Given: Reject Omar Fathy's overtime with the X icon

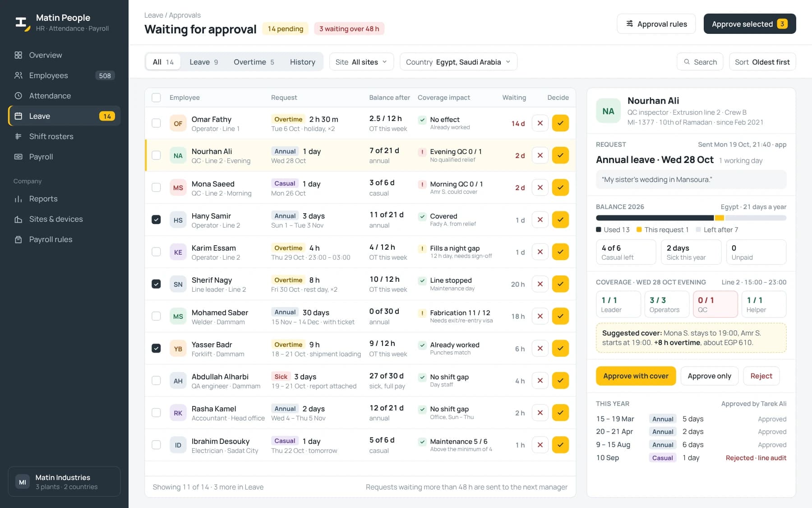Looking at the screenshot, I should point(540,123).
